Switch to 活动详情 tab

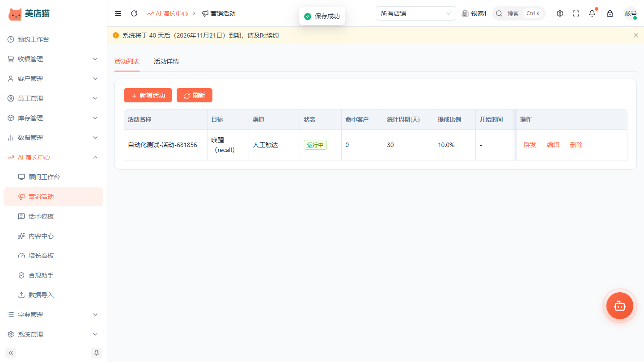click(166, 61)
